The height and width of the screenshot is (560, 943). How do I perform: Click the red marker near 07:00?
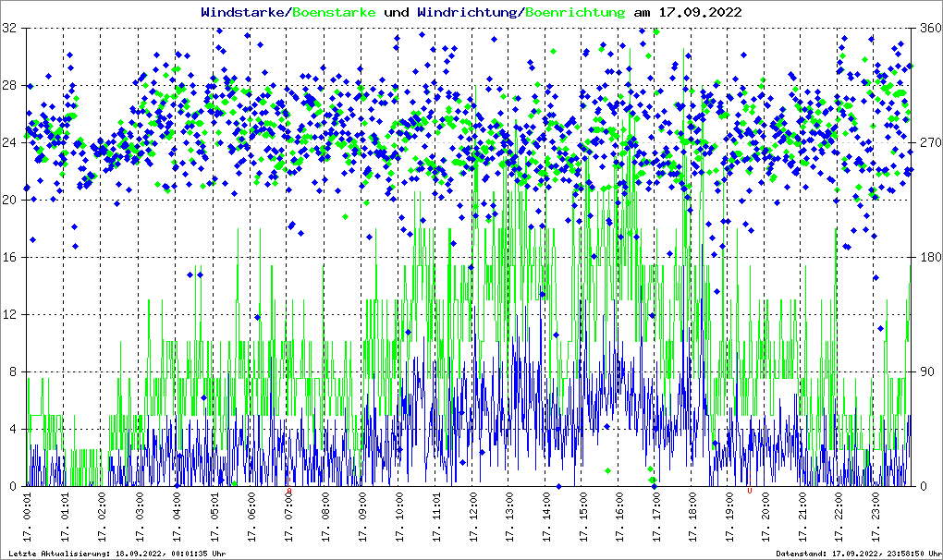coord(289,492)
